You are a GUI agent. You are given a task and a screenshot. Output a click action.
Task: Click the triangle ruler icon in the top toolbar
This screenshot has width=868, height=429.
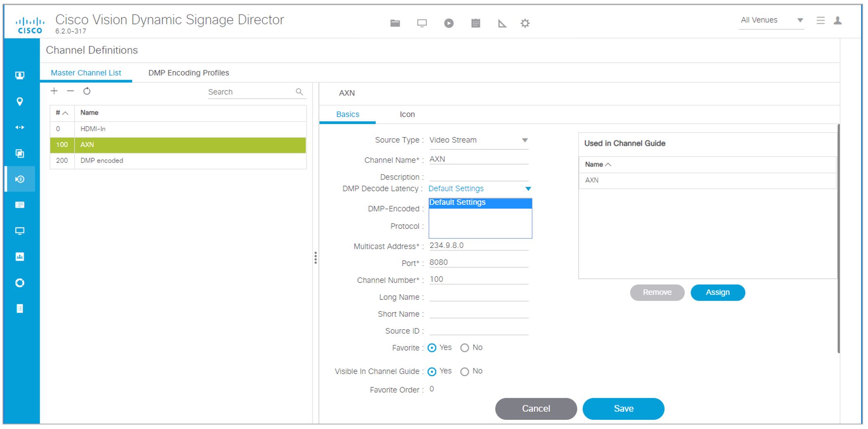[x=502, y=23]
